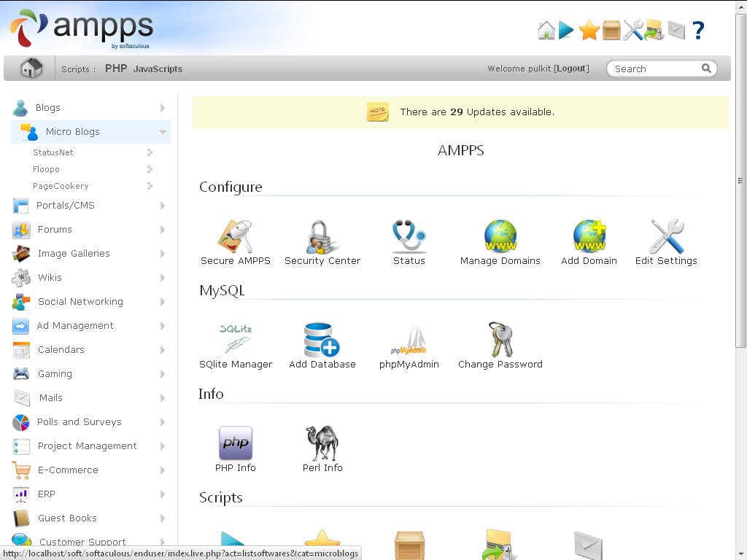
Task: Click the Gaming controller icon
Action: click(x=21, y=373)
